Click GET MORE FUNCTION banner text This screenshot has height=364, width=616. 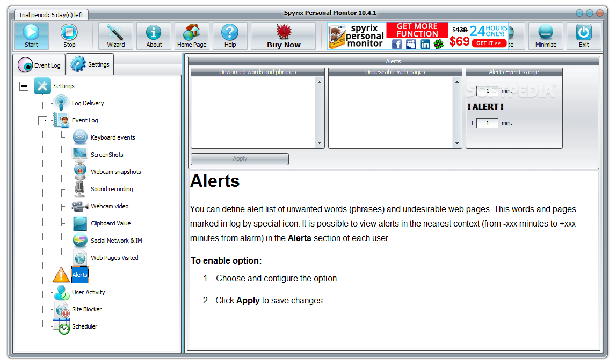(417, 30)
